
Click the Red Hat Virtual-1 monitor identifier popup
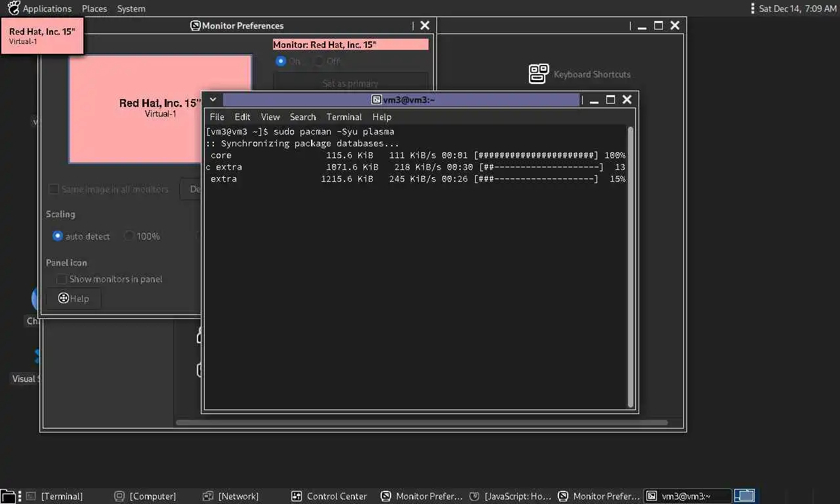(x=42, y=35)
